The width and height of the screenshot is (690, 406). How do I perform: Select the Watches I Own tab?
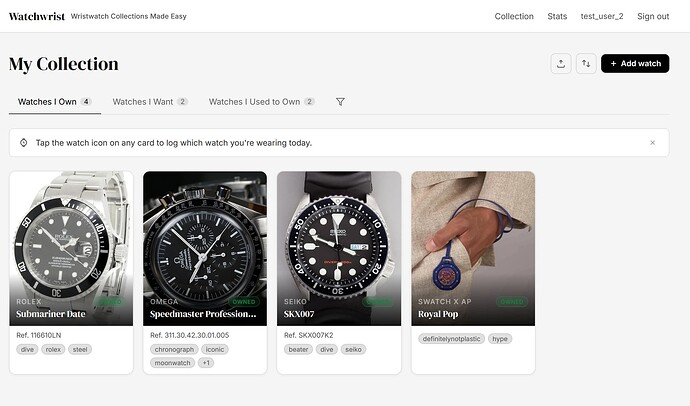55,102
